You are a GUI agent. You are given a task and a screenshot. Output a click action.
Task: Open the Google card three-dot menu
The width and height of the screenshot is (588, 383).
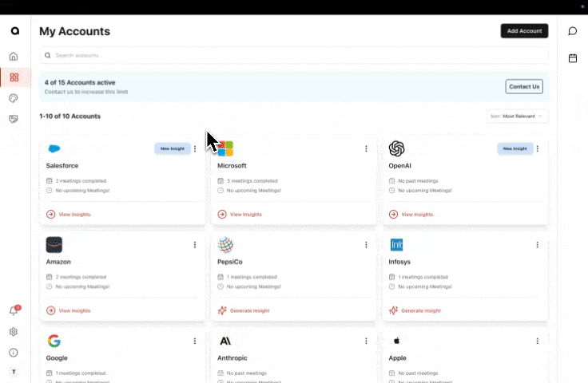tap(195, 341)
